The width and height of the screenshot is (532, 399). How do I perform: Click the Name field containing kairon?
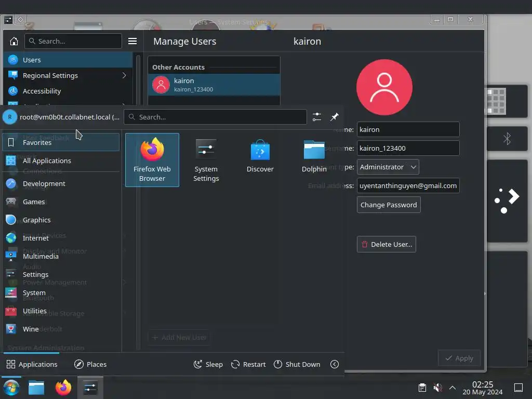point(408,129)
